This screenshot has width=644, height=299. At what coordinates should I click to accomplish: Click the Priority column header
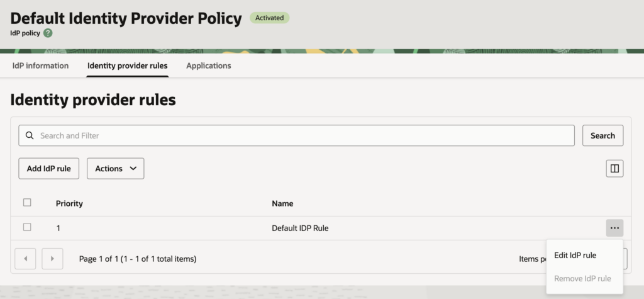pos(69,203)
